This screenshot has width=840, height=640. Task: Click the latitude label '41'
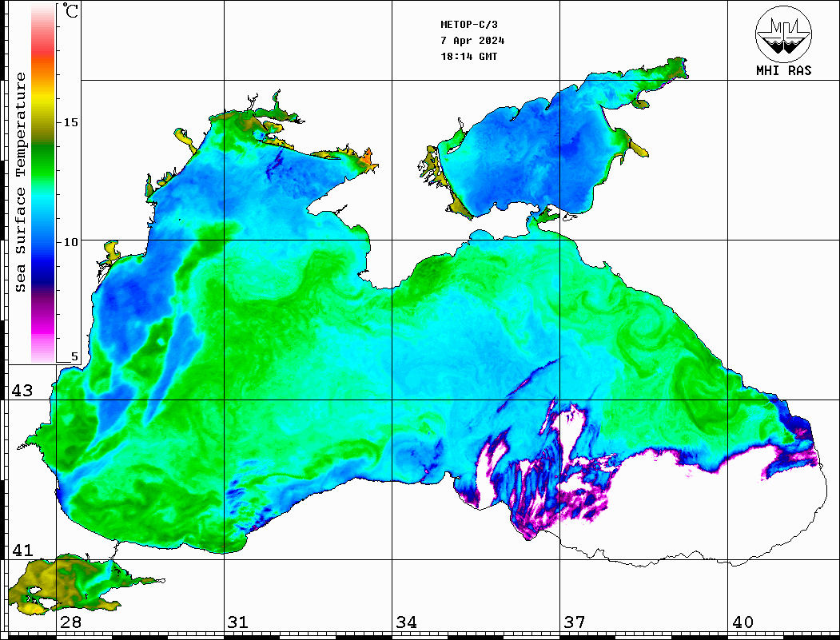point(22,550)
